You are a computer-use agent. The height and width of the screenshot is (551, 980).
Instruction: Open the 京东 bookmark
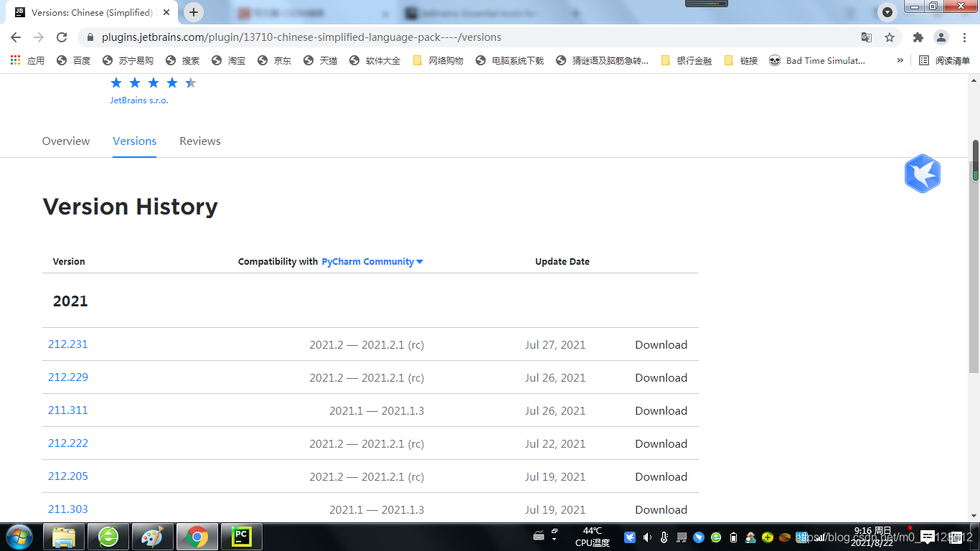tap(274, 60)
